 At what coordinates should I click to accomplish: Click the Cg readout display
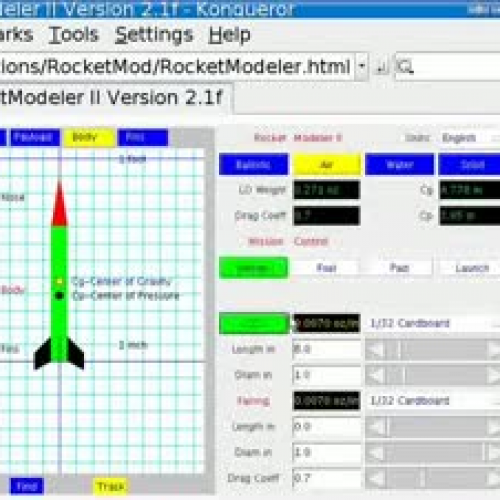click(x=470, y=190)
